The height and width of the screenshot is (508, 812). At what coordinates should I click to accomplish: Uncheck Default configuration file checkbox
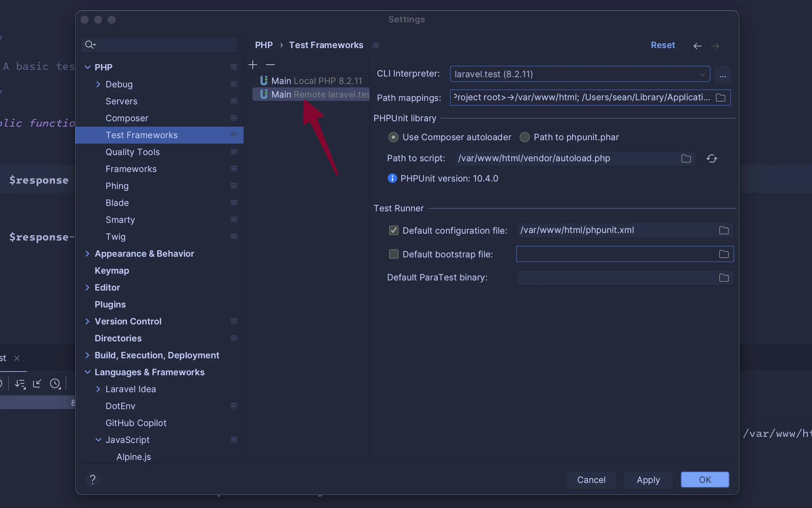point(393,230)
